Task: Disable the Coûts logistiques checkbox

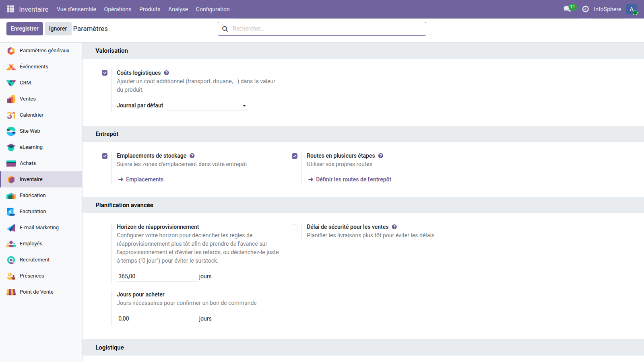Action: pyautogui.click(x=105, y=73)
